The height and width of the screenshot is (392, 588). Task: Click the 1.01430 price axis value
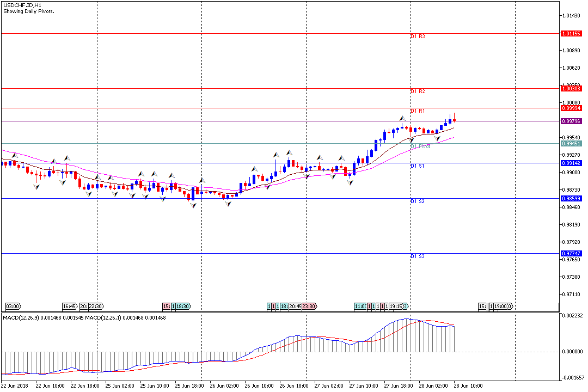(x=571, y=16)
